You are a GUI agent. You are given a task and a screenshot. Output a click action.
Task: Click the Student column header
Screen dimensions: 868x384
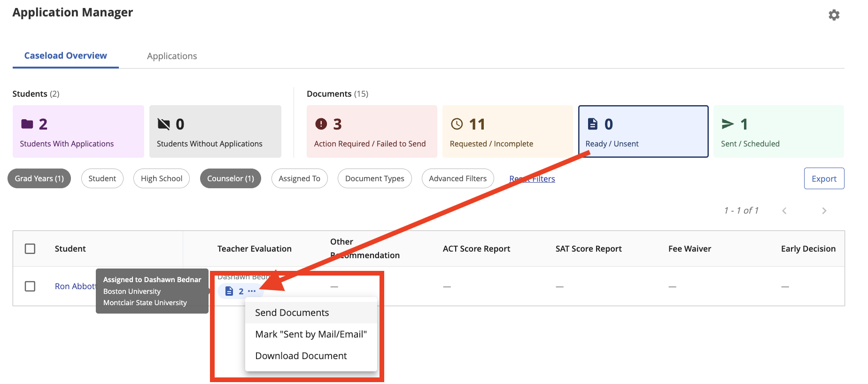point(70,249)
